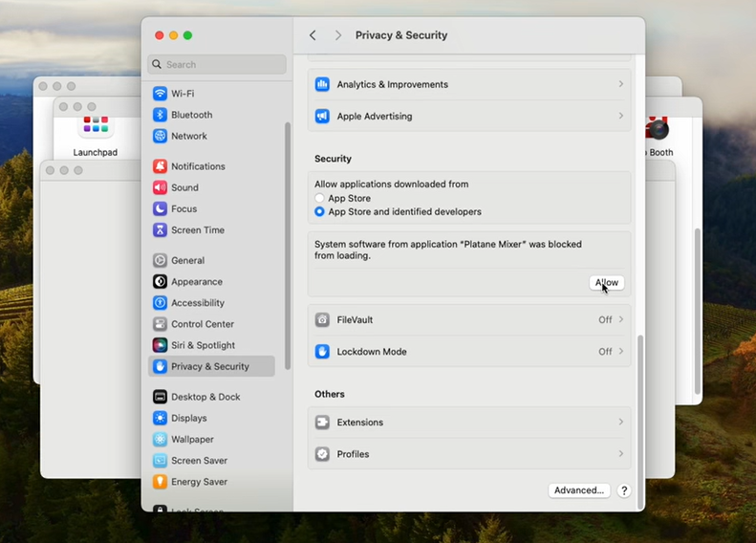Open the Wallpaper flower icon

(x=160, y=440)
